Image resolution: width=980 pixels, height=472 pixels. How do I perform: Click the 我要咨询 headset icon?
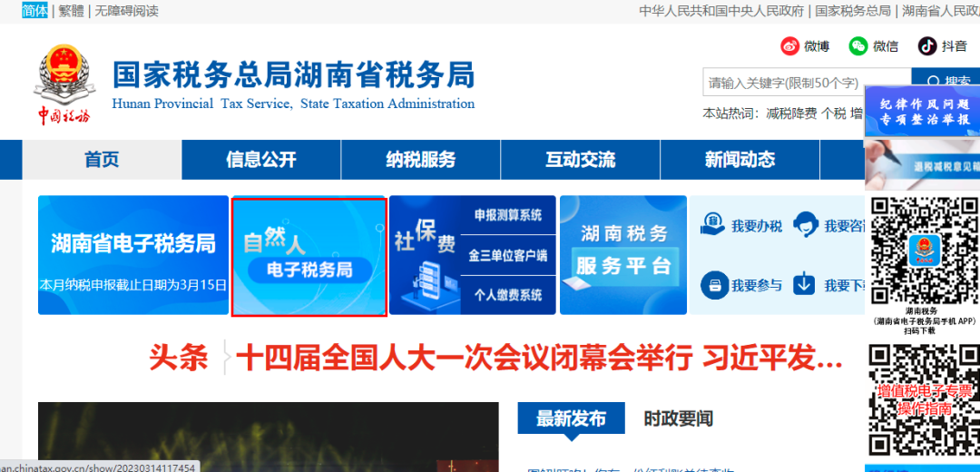805,225
